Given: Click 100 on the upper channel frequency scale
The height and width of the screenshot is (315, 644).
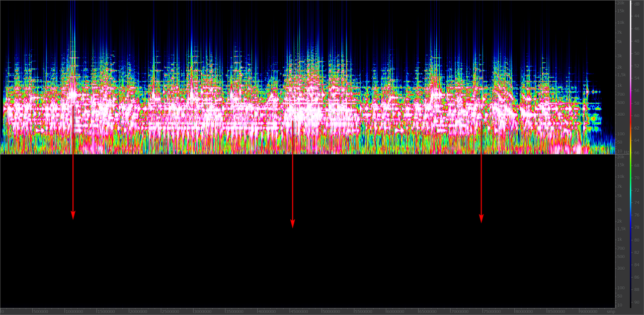Looking at the screenshot, I should click(x=621, y=134).
